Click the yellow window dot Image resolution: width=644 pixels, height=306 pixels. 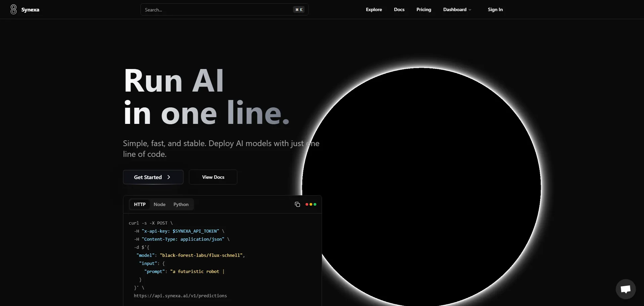311,204
